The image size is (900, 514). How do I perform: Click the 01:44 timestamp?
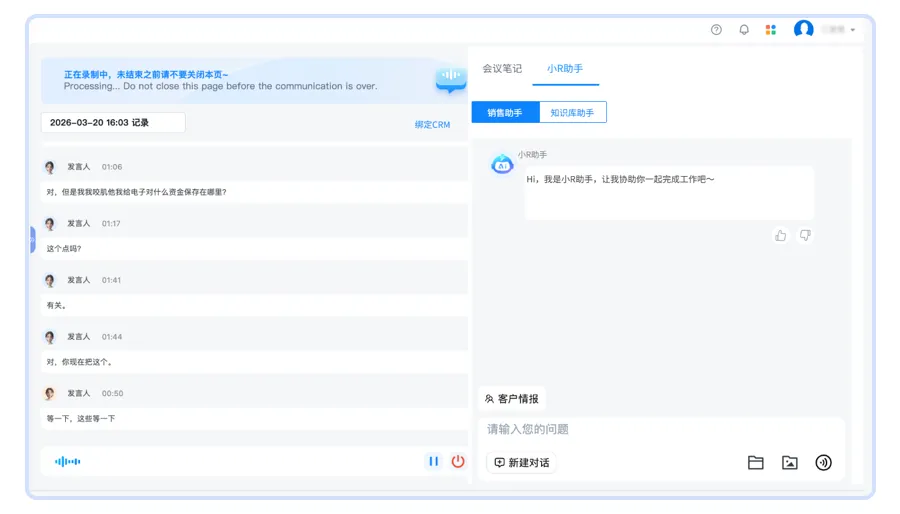coord(112,337)
